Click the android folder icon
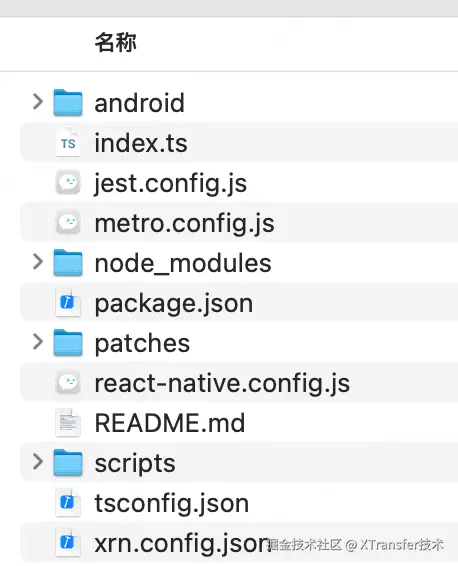 coord(68,103)
